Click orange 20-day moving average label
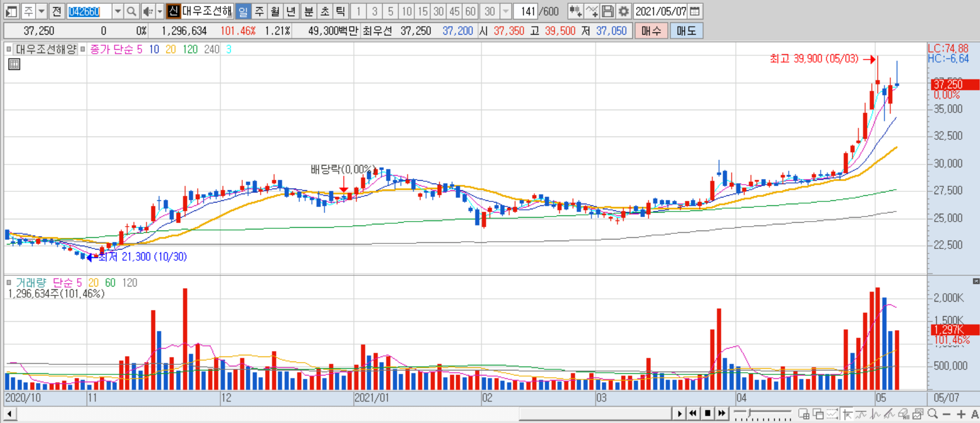The height and width of the screenshot is (423, 980). point(171,49)
